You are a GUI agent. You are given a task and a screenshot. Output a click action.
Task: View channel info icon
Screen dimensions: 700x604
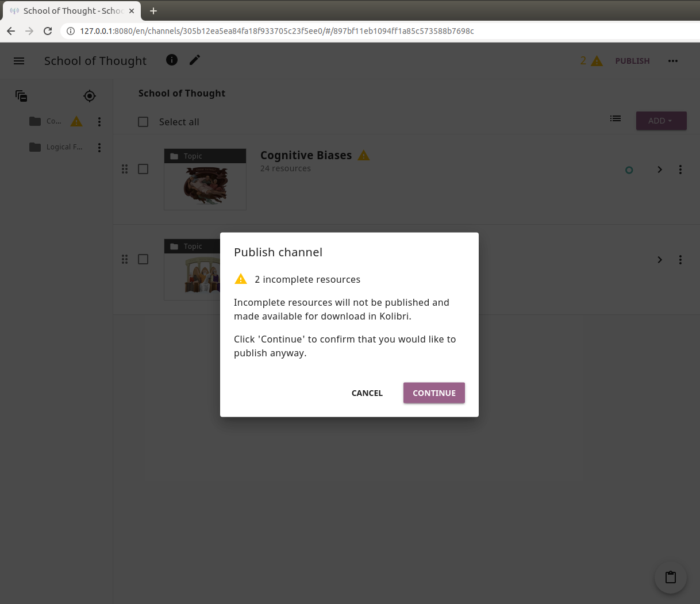[x=172, y=60]
